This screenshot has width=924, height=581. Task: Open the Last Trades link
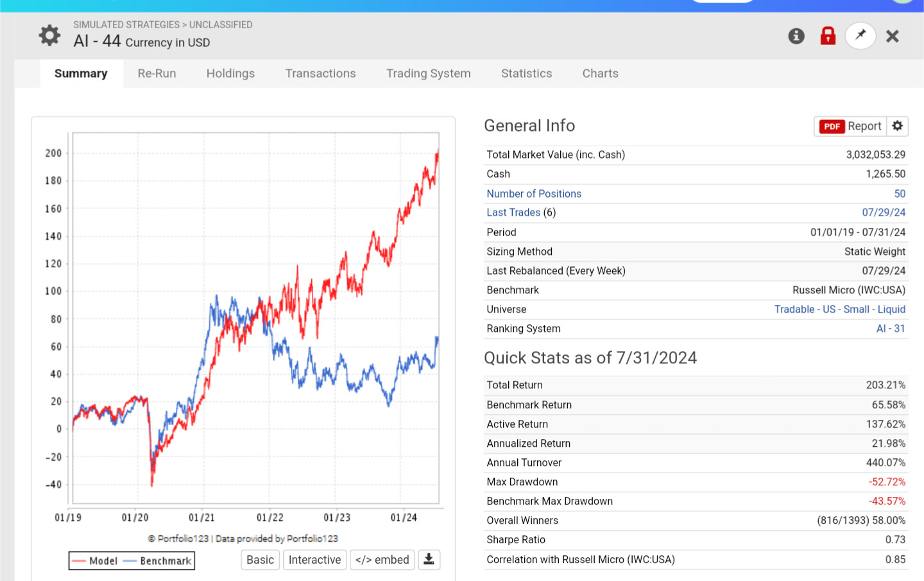click(x=513, y=212)
